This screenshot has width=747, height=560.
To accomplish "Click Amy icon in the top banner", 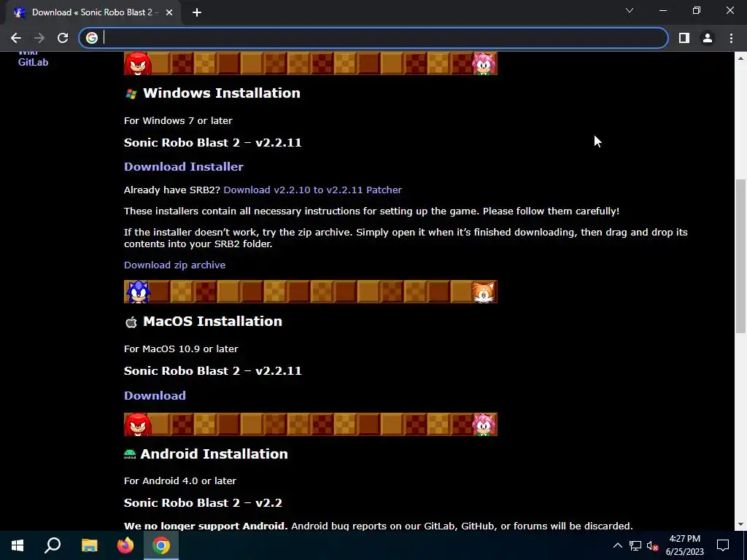I will tap(484, 63).
